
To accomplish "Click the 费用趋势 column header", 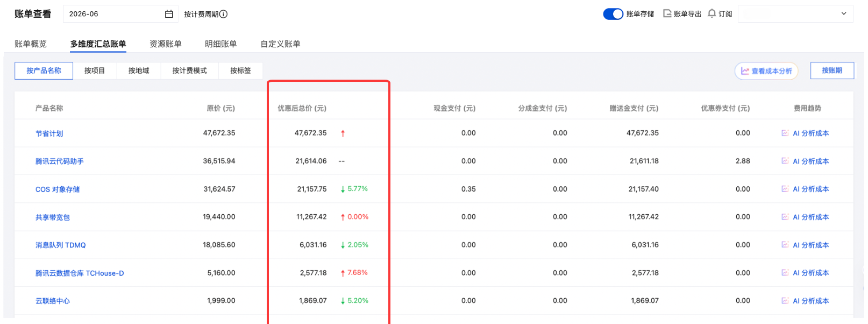I will click(x=808, y=108).
